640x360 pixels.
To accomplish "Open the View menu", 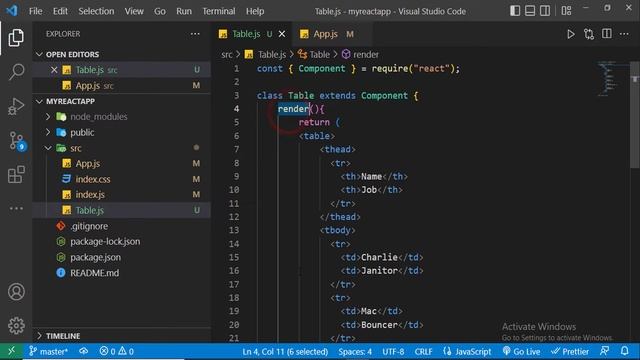I will coord(134,11).
